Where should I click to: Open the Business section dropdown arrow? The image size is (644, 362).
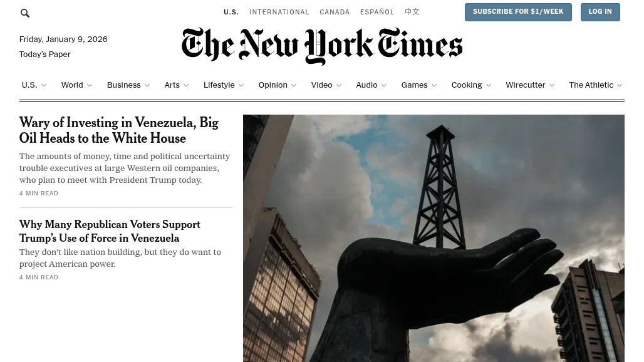click(147, 85)
